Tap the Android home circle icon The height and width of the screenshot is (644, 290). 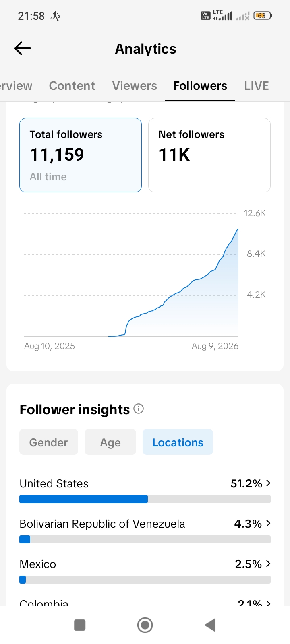pos(145,625)
